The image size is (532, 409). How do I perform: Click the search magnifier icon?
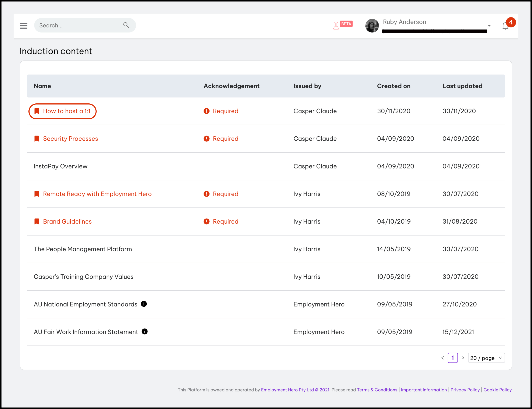pos(126,25)
